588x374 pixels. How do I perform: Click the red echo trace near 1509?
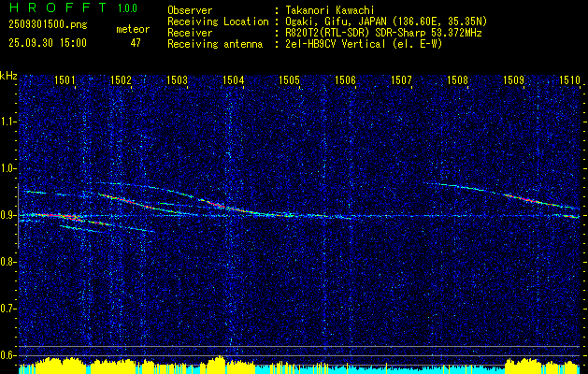coord(529,200)
